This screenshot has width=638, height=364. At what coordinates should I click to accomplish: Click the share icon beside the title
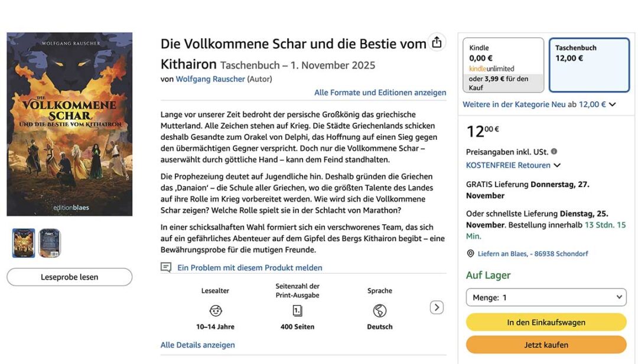pyautogui.click(x=437, y=42)
